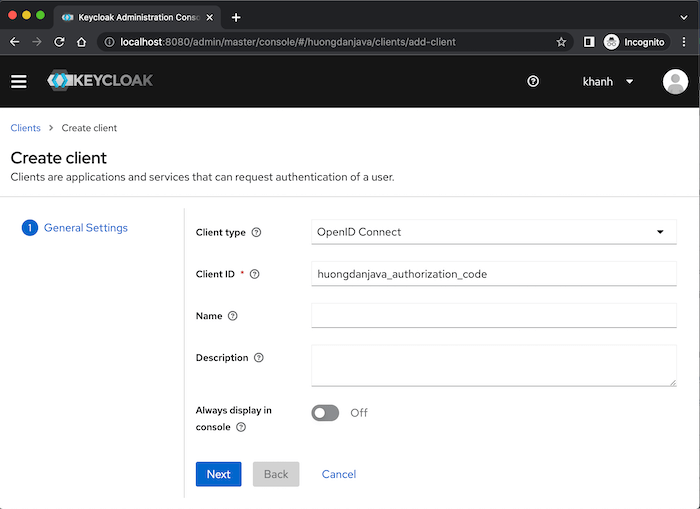Open the help icon in header
The image size is (700, 509).
pyautogui.click(x=533, y=81)
